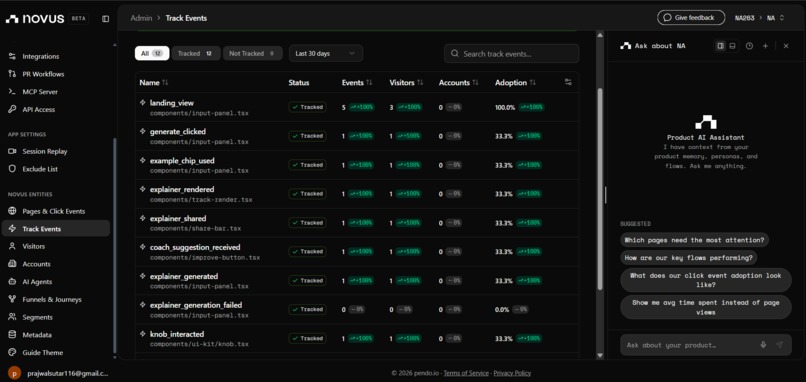Viewport: 806px width, 382px height.
Task: Open the prajwalsutar116 account menu
Action: click(x=58, y=373)
